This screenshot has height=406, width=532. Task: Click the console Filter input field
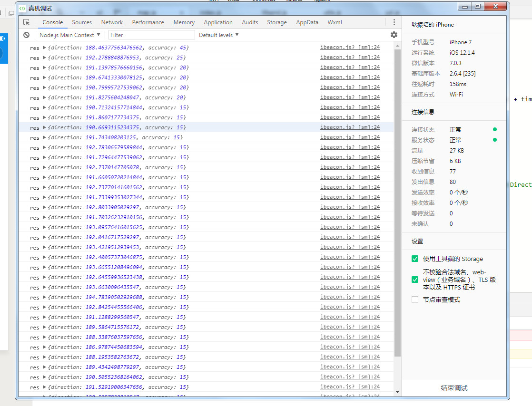point(151,35)
